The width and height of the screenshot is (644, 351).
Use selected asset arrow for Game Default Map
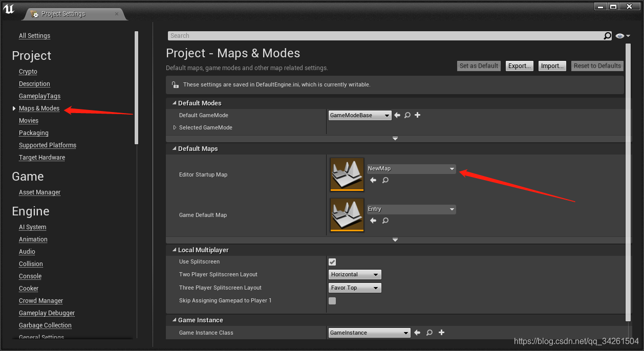click(x=373, y=221)
